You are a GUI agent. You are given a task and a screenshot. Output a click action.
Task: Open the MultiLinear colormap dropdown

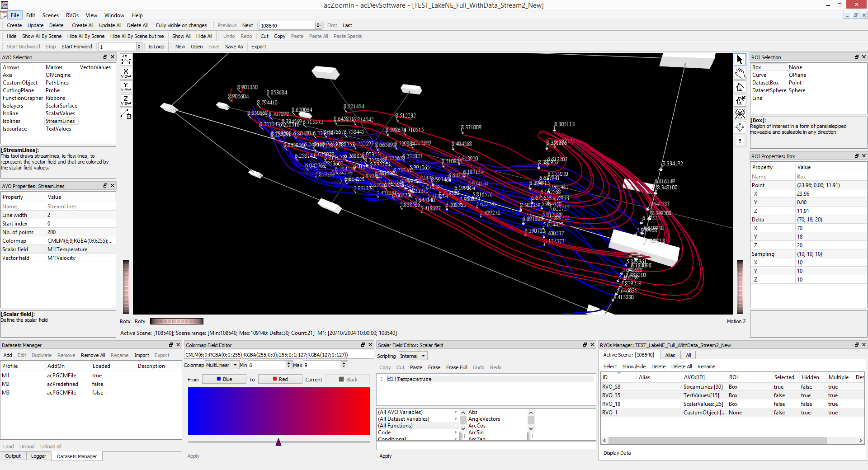point(222,365)
